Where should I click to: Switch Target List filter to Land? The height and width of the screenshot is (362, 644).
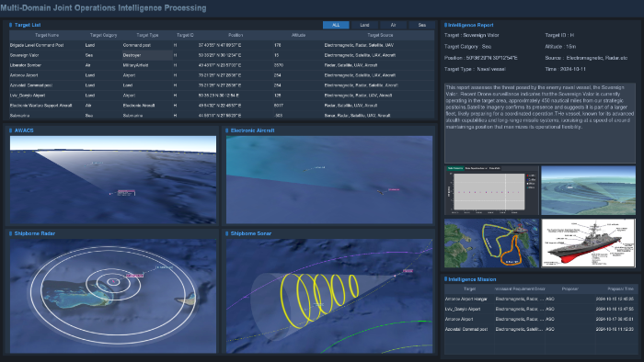pyautogui.click(x=364, y=25)
